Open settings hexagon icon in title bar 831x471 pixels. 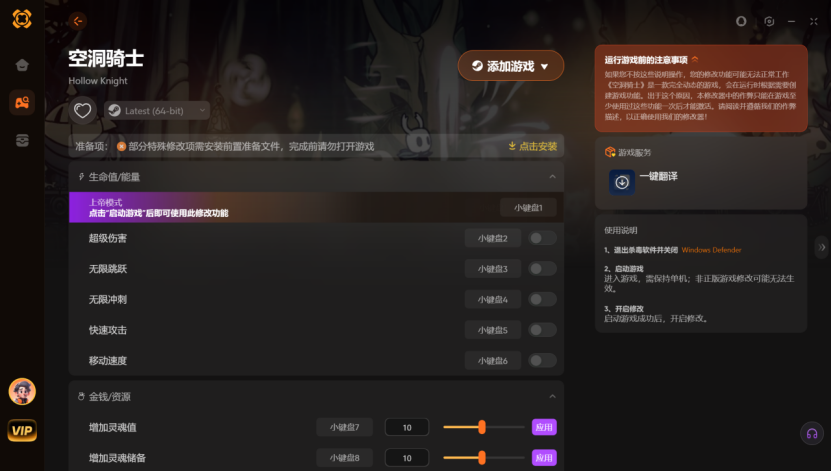coord(769,21)
